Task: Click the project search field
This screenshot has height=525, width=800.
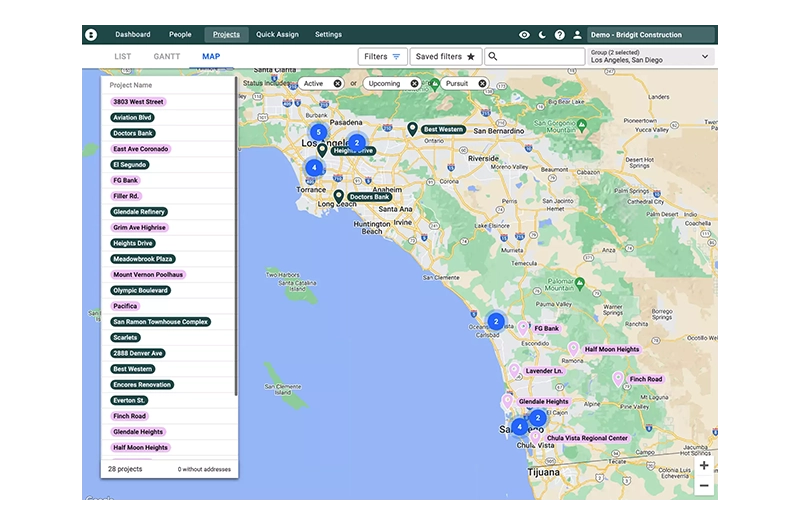Action: coord(534,57)
